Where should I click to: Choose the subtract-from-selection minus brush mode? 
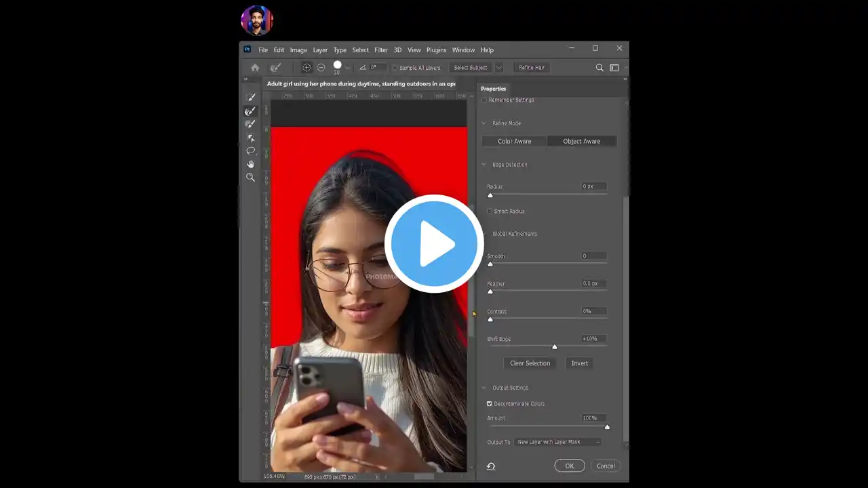pyautogui.click(x=321, y=68)
